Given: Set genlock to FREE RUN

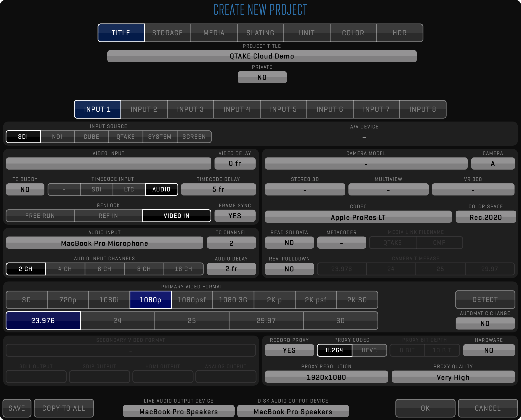Looking at the screenshot, I should click(x=40, y=216).
